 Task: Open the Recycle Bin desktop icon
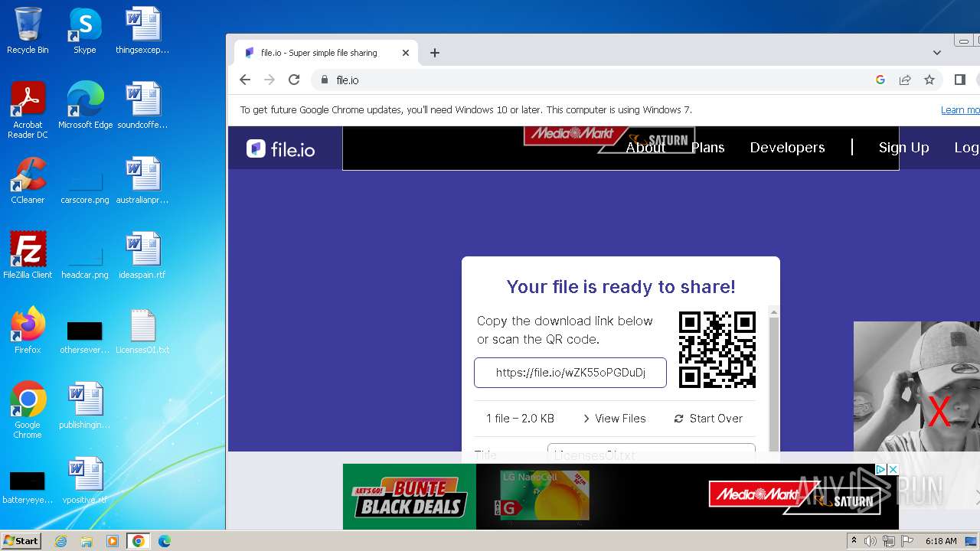[x=28, y=31]
